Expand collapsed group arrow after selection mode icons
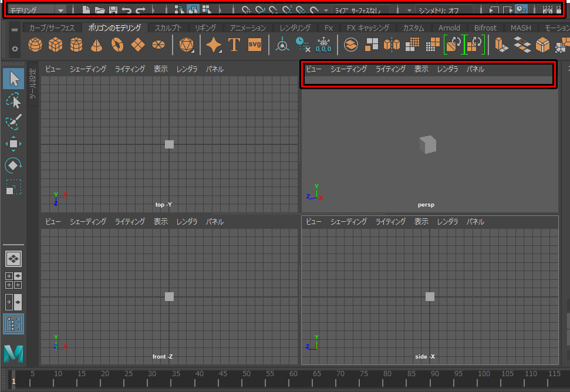The height and width of the screenshot is (392, 570). point(220,10)
